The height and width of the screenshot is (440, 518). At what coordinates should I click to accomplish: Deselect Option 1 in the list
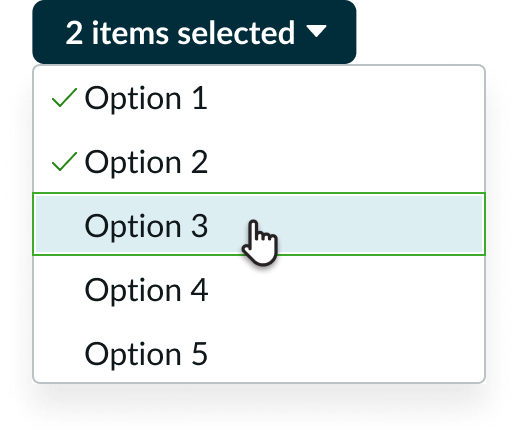259,98
